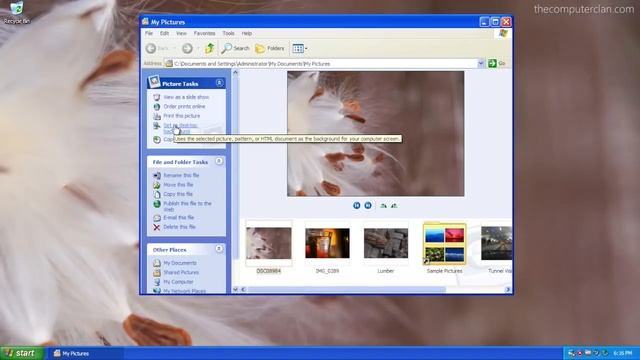Rotate the picture counterclockwise
Image resolution: width=640 pixels, height=360 pixels.
click(x=394, y=206)
